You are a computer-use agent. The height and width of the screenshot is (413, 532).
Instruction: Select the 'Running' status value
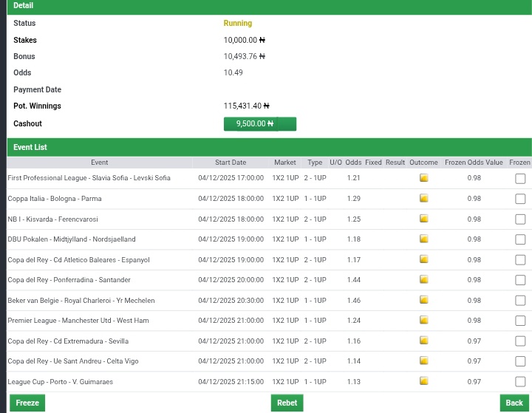click(237, 23)
